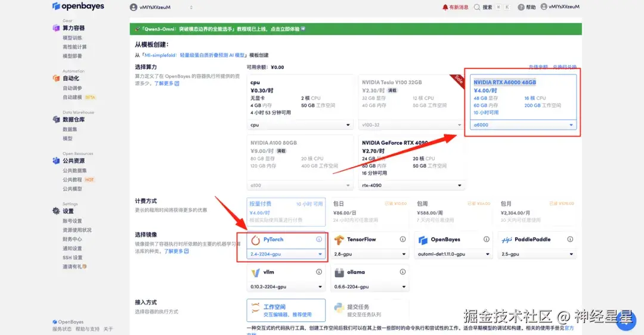644x335 pixels.
Task: Open 财务中心 in the sidebar
Action: [72, 239]
